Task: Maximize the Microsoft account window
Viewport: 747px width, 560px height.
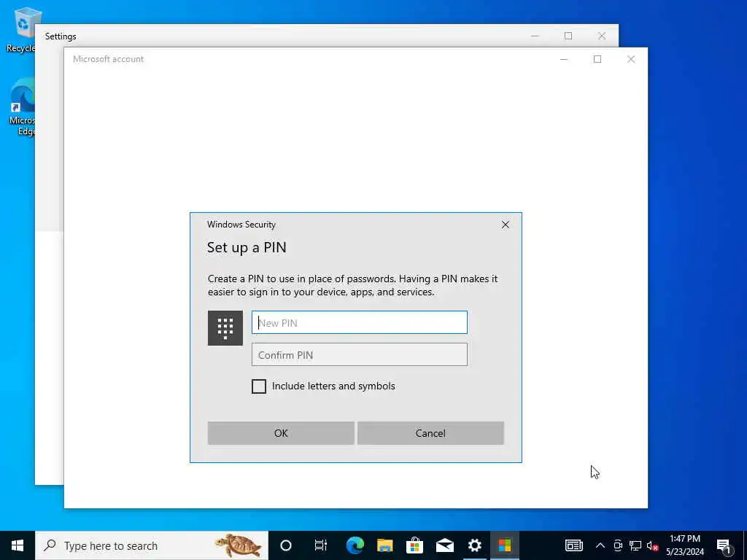Action: tap(597, 59)
